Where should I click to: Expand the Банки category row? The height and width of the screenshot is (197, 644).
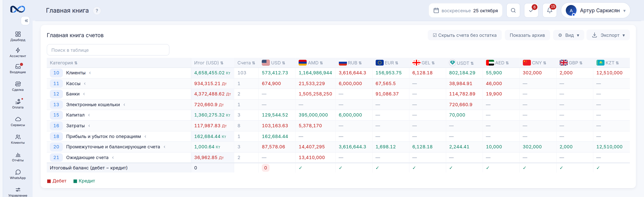pos(84,94)
